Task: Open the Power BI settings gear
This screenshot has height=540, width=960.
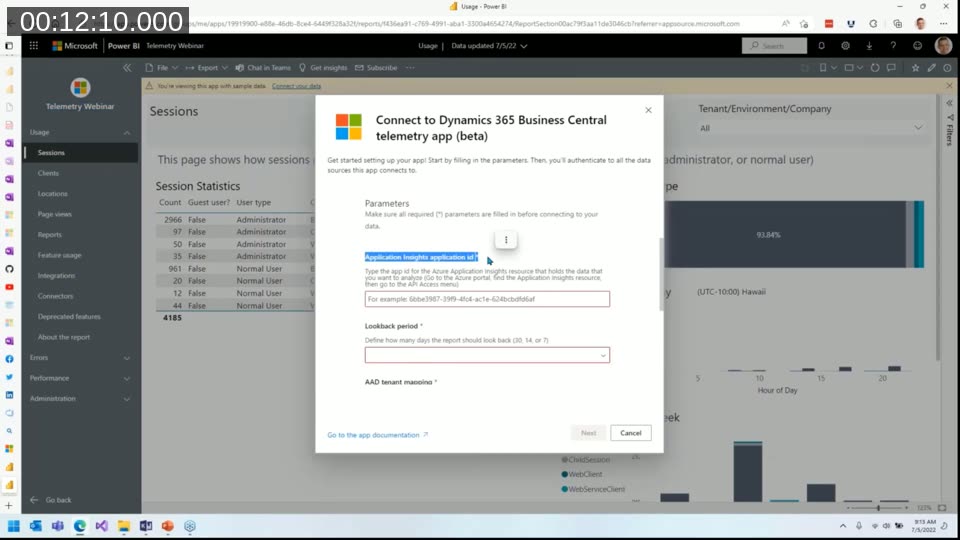Action: [x=846, y=45]
